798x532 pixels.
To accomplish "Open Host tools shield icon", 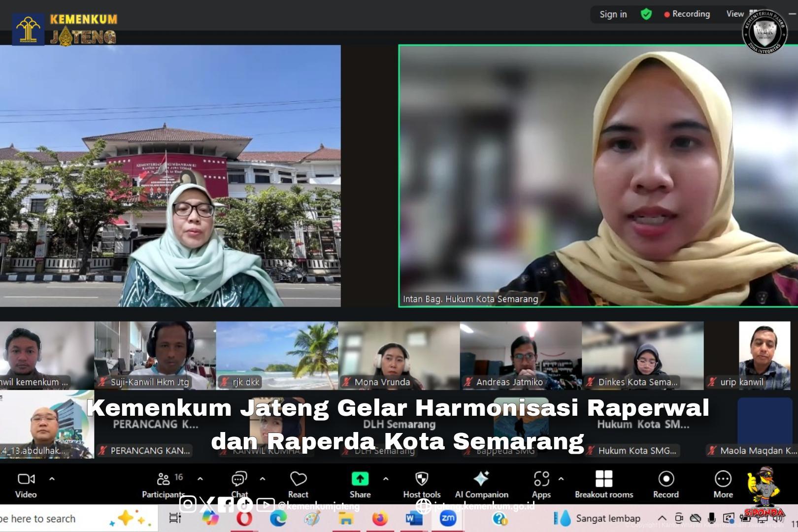I will [x=422, y=485].
